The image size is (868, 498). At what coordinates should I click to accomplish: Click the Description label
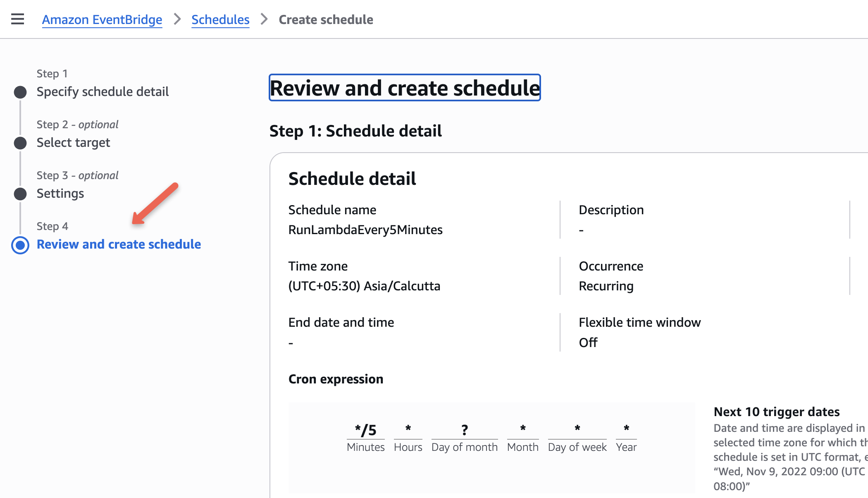611,210
